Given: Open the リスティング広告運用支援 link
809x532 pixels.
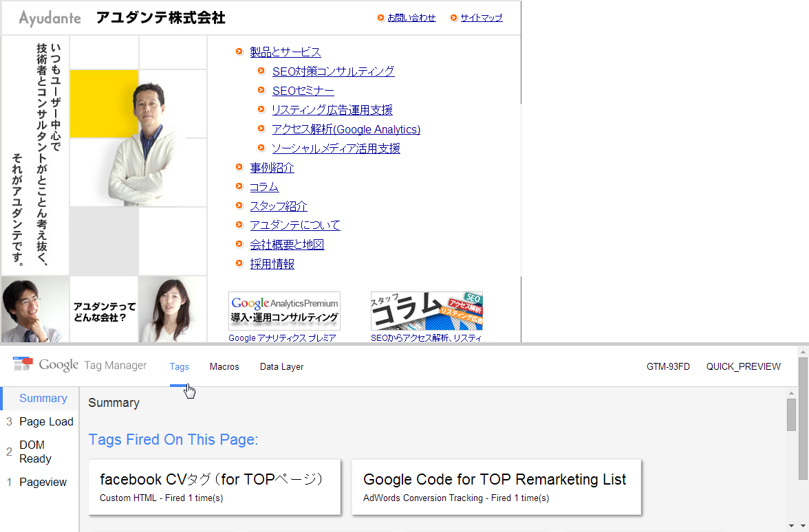Looking at the screenshot, I should [x=332, y=110].
